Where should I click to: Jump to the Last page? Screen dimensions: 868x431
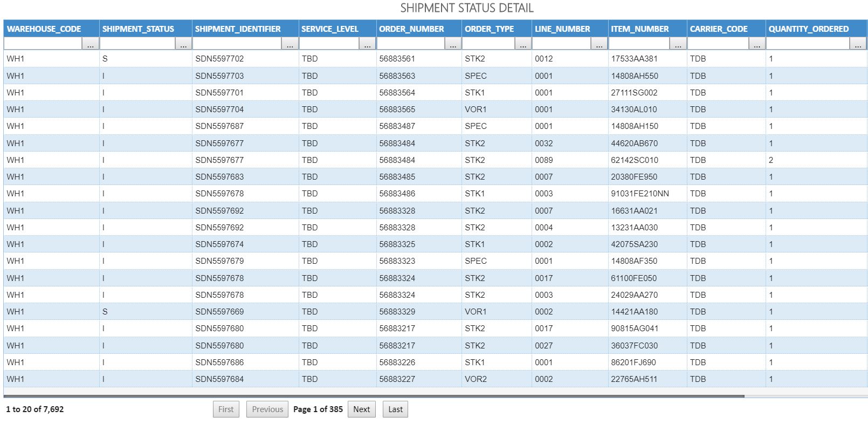(x=395, y=409)
